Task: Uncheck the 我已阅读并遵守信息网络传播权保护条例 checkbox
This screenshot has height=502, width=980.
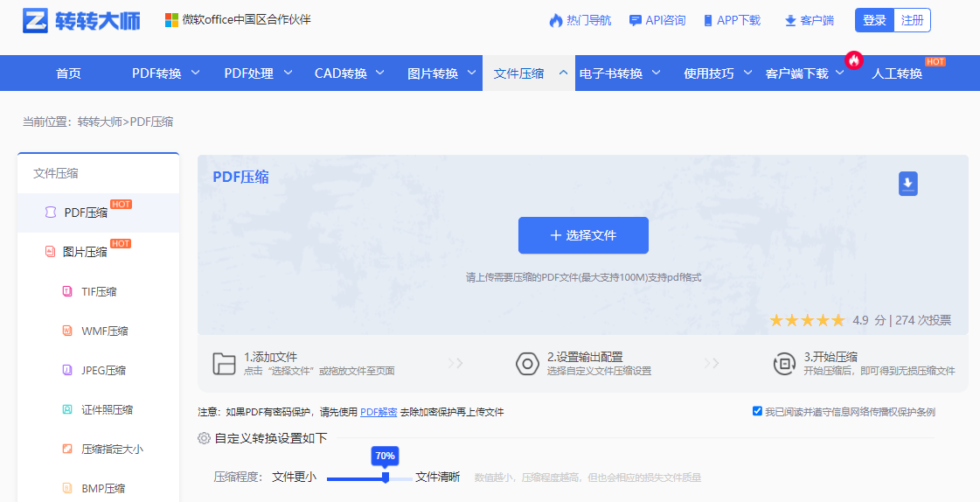Action: [757, 411]
